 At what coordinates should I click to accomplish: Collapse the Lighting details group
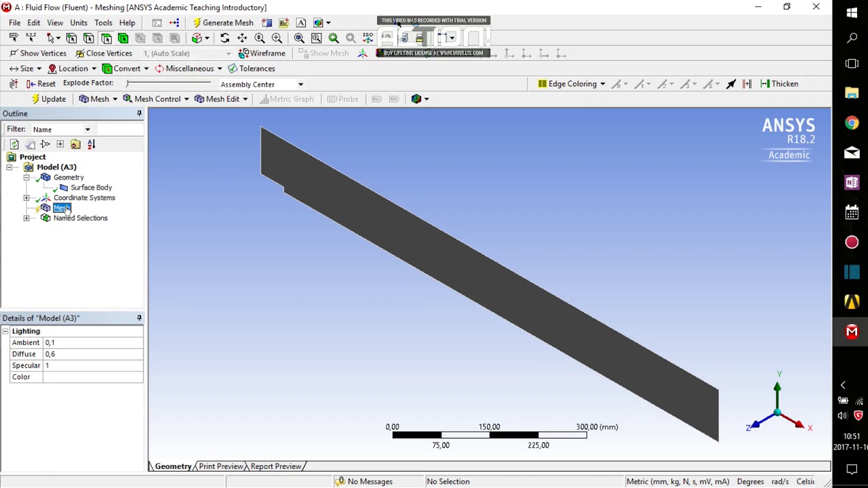click(x=5, y=331)
